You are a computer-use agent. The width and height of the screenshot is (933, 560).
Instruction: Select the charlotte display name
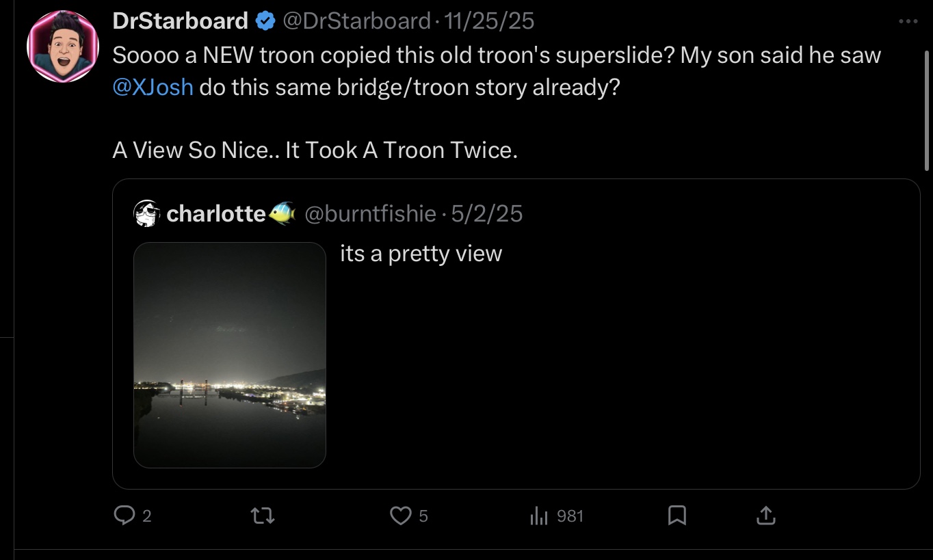[x=215, y=214]
